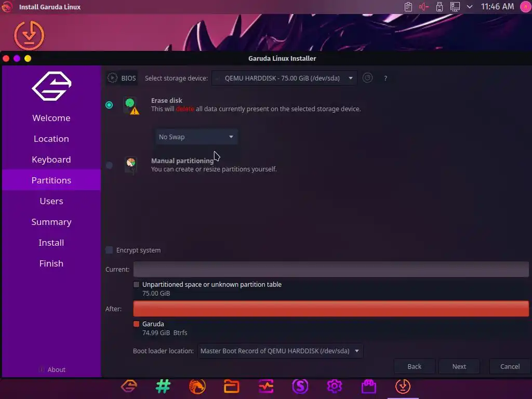Click the Erase disk warning icon
The image size is (532, 399).
coord(131,106)
